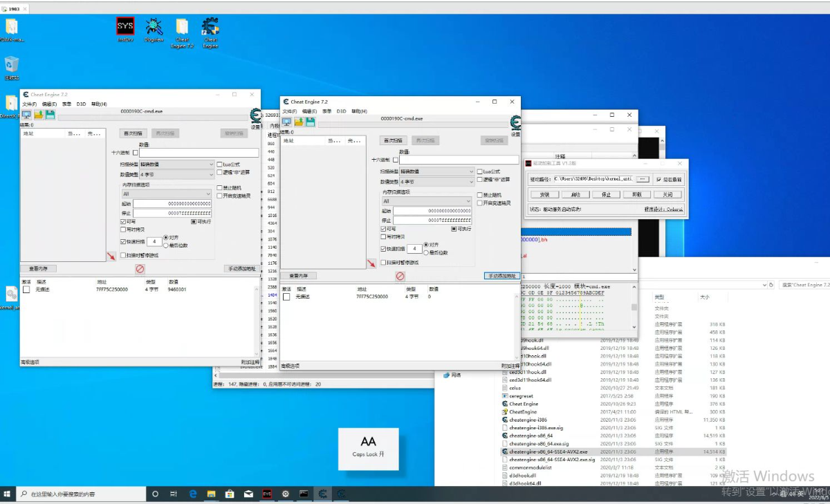Viewport: 830px width, 504px height.
Task: Click red arrow add-address icon in back Cheat Engine window
Action: pyautogui.click(x=111, y=256)
